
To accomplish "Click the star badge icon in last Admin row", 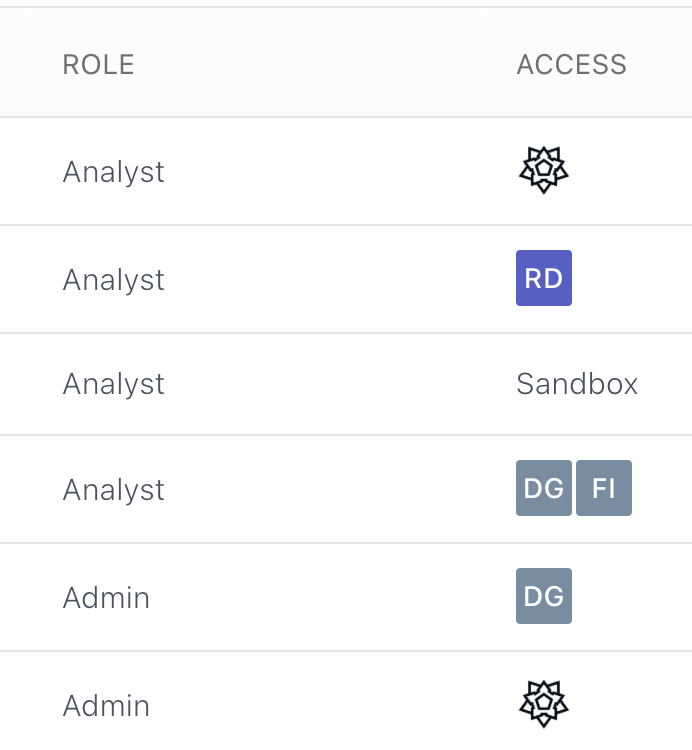I will point(543,704).
